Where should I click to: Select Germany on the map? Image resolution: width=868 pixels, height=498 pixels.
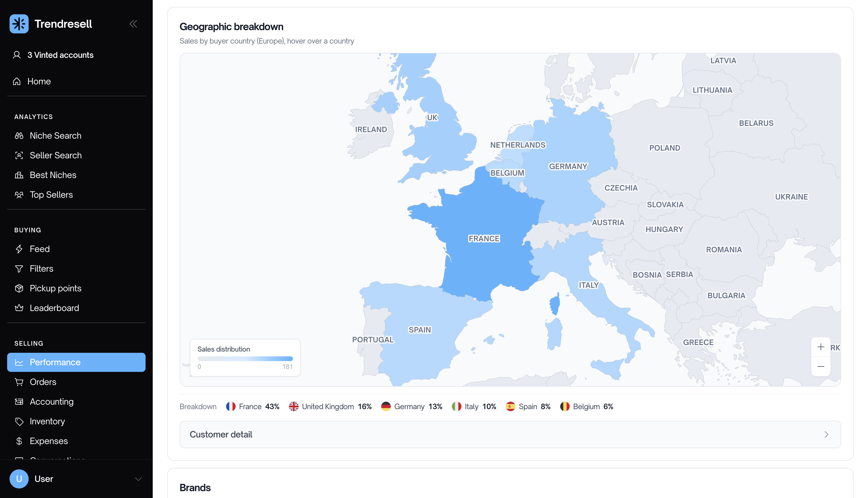click(x=568, y=167)
